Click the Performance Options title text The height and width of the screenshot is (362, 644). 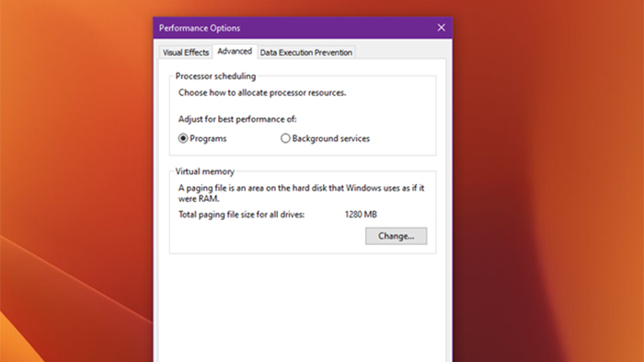[200, 28]
